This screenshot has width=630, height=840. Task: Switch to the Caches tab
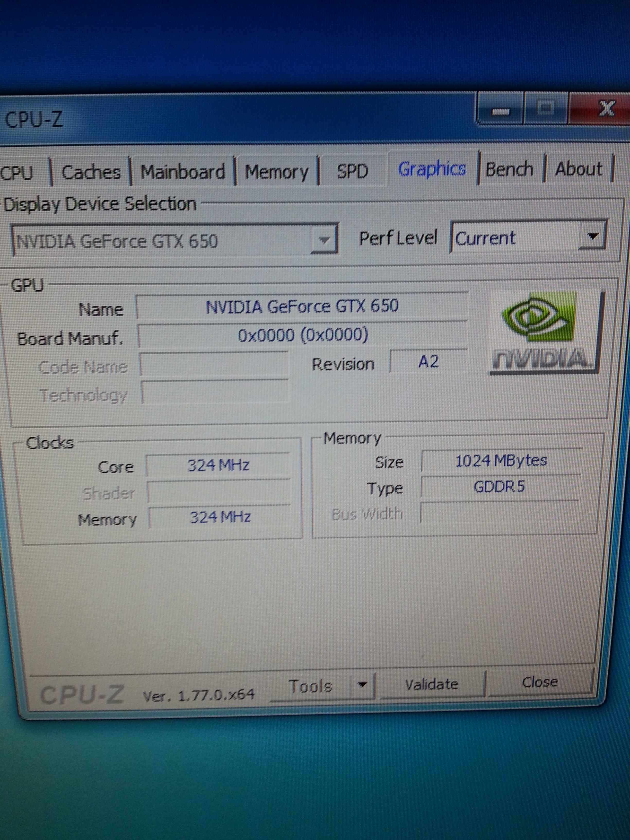click(x=91, y=172)
